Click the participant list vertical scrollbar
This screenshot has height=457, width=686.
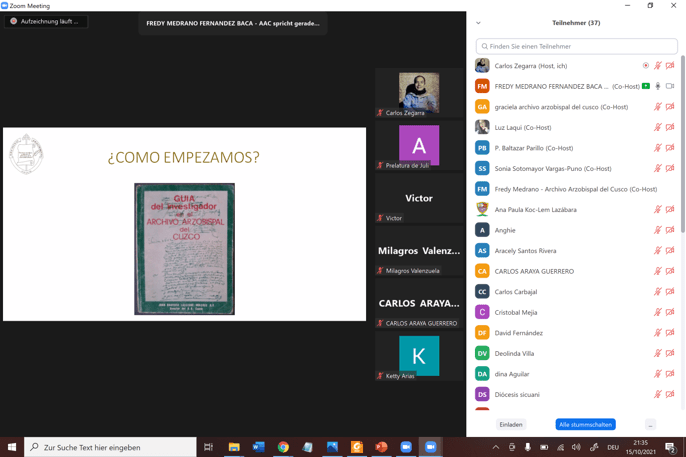pyautogui.click(x=683, y=150)
